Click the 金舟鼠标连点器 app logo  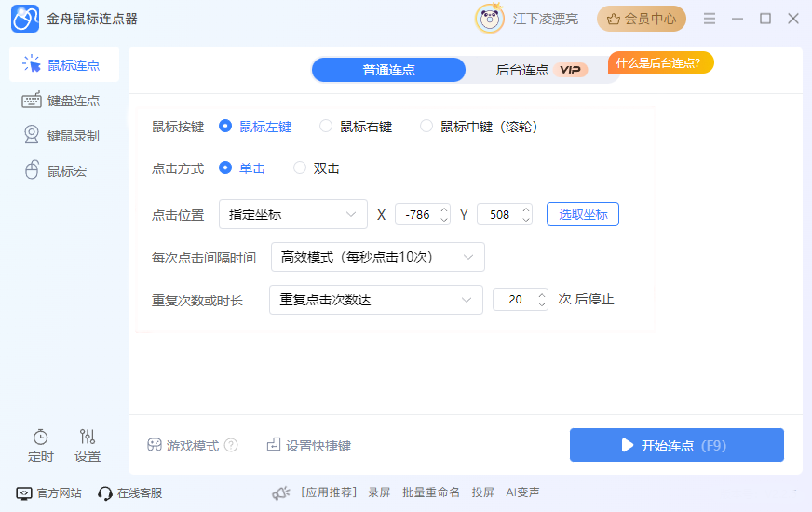(x=25, y=19)
